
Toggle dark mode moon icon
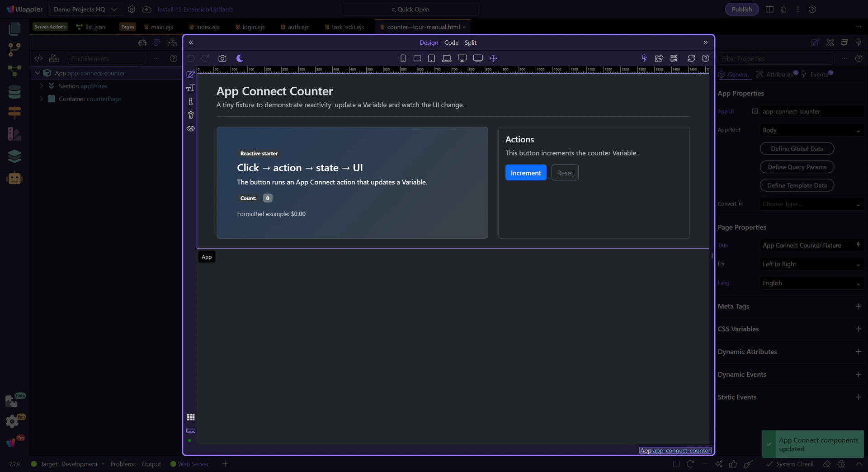[x=240, y=58]
